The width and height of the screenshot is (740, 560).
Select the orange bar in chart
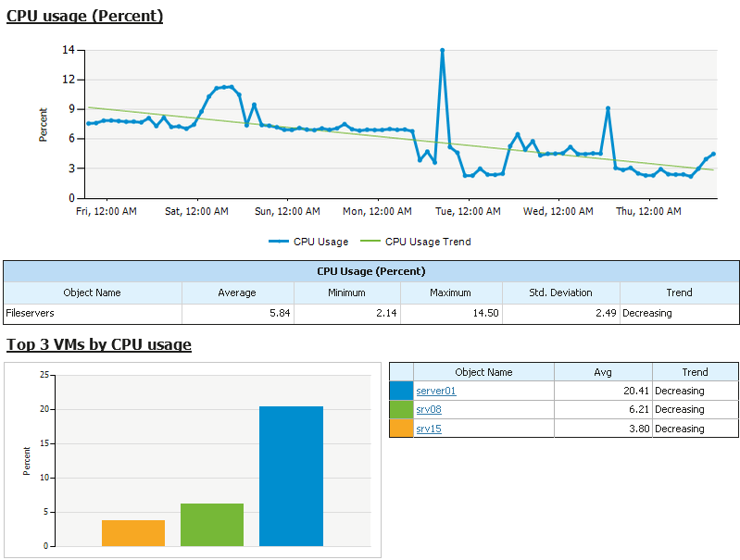click(x=133, y=533)
